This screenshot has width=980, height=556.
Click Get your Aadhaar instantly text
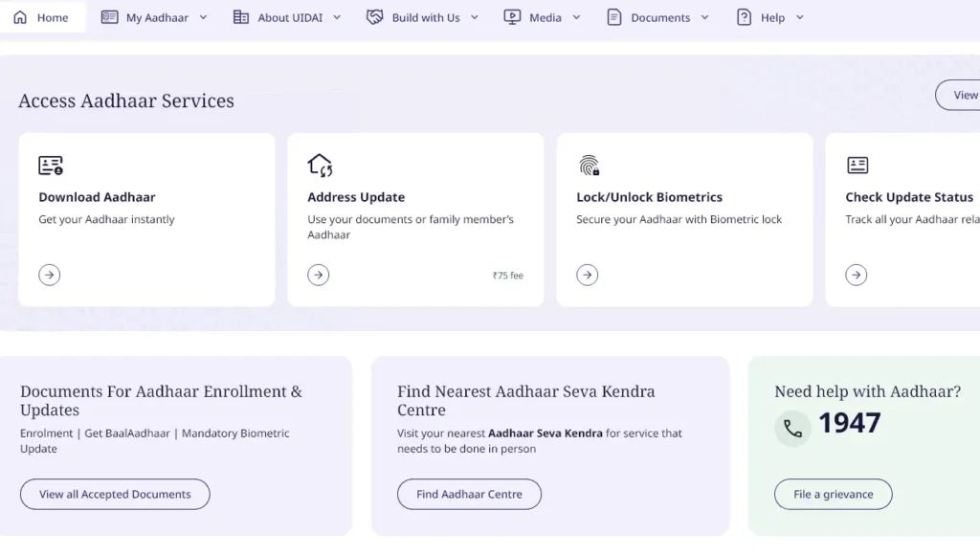107,219
